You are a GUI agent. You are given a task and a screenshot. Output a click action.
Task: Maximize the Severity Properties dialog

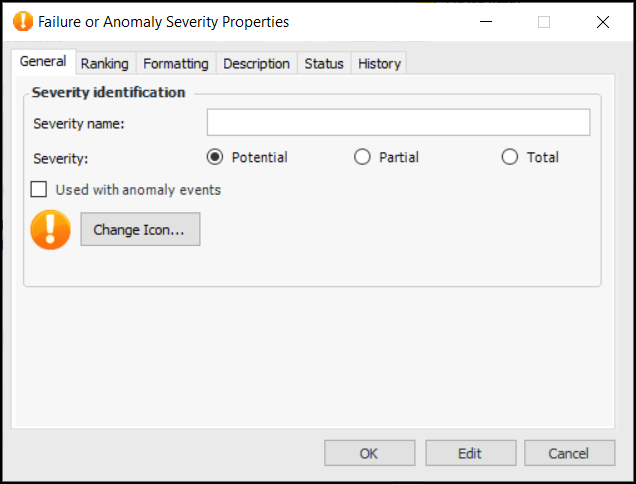(x=544, y=21)
